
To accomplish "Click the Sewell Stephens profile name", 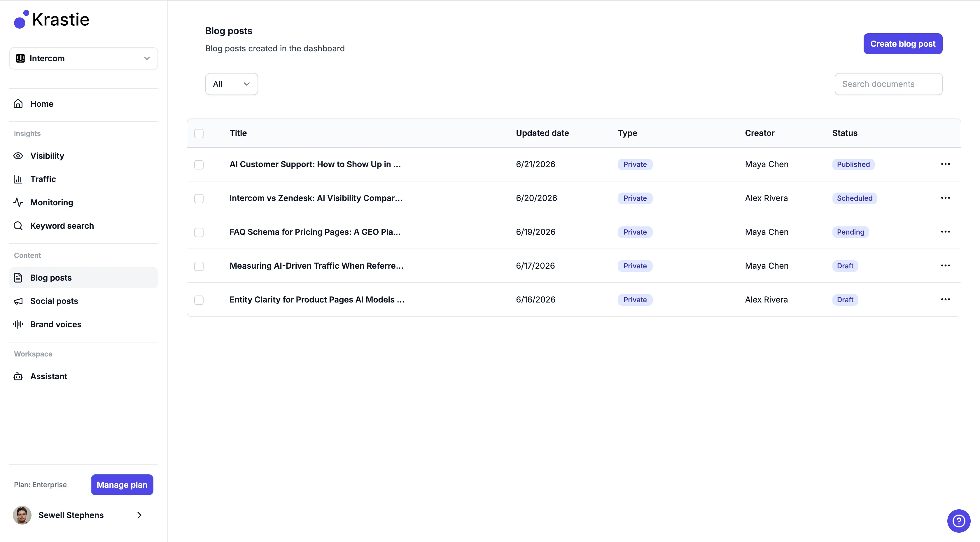I will tap(71, 515).
